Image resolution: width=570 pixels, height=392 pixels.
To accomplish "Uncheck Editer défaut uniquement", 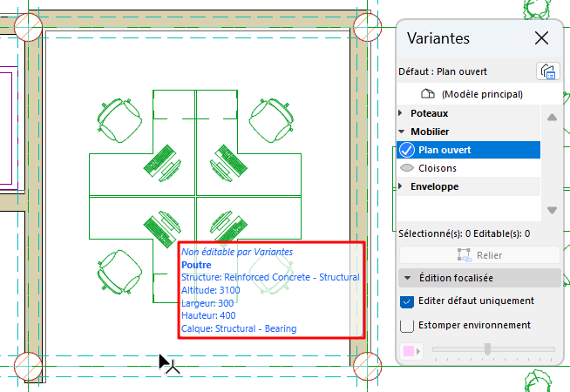I will pyautogui.click(x=407, y=302).
